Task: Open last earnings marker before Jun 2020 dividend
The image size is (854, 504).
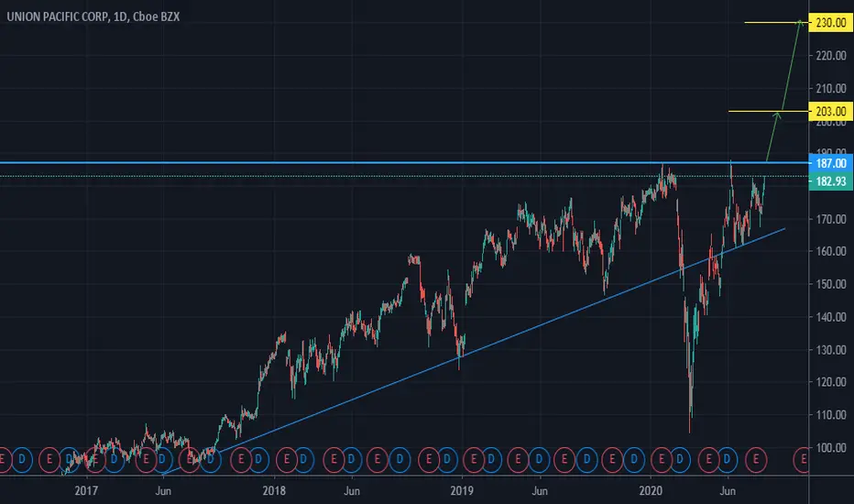Action: click(x=708, y=460)
